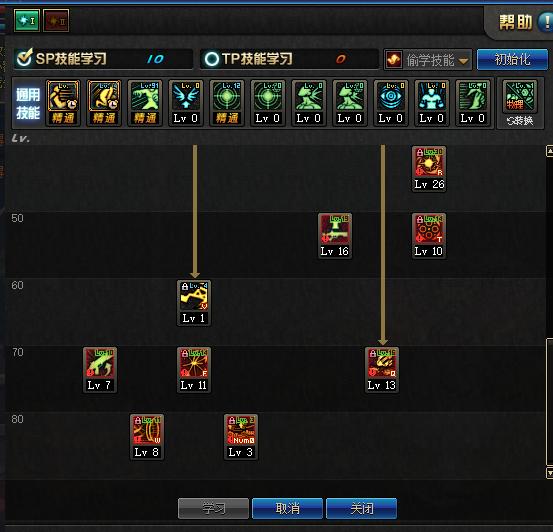
Task: Click the skill list up arrow
Action: [x=549, y=151]
